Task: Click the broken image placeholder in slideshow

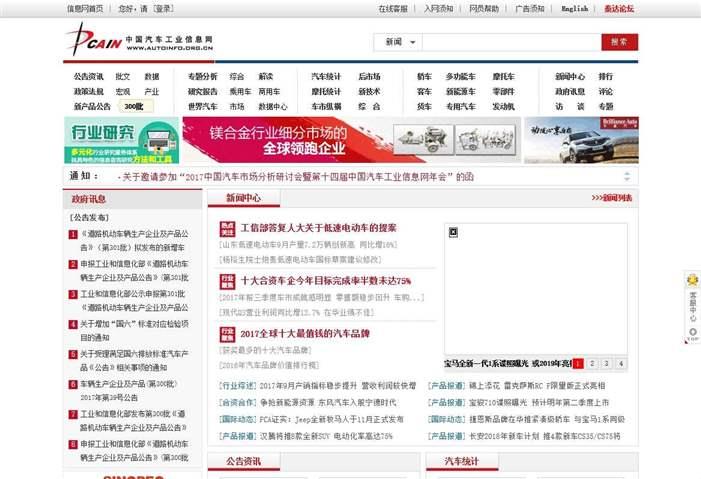Action: pyautogui.click(x=452, y=232)
